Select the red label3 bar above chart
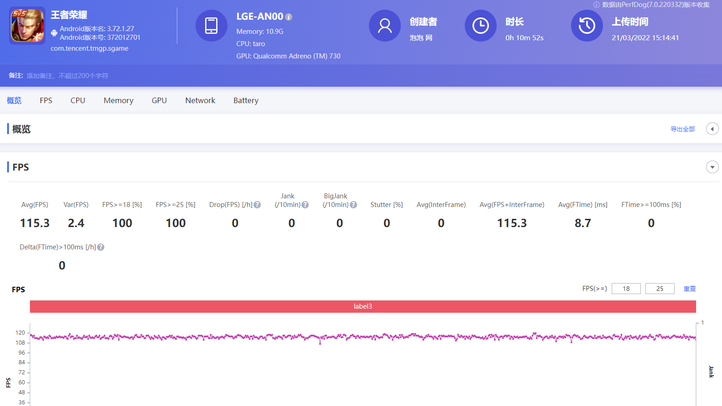The image size is (722, 406). coord(363,306)
